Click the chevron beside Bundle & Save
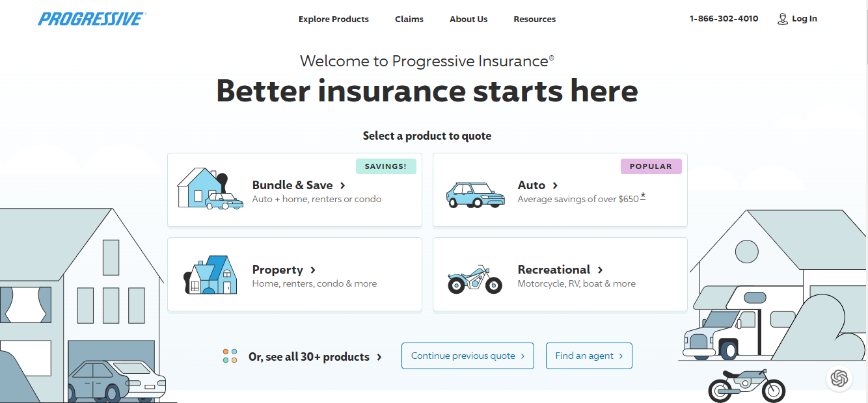This screenshot has height=403, width=868. (x=343, y=186)
